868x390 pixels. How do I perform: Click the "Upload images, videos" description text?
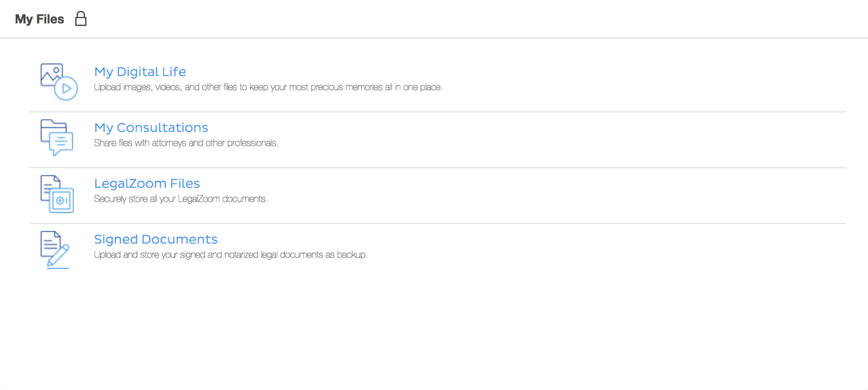point(268,87)
